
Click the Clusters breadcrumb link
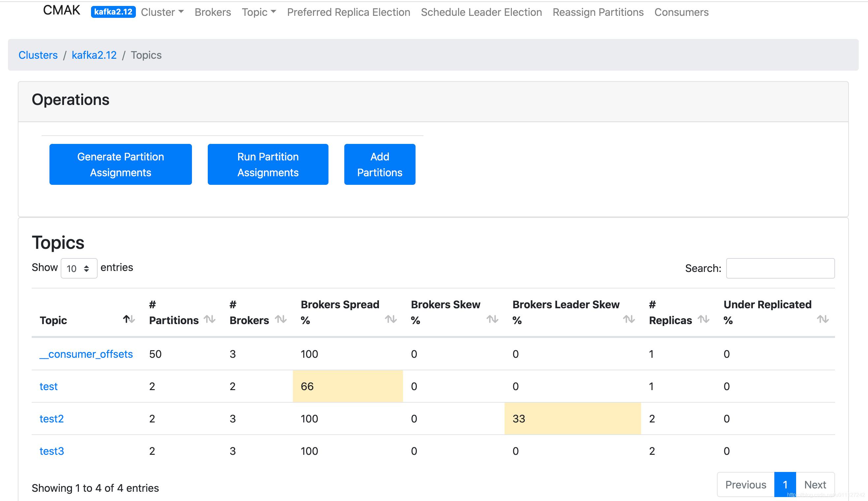tap(38, 55)
